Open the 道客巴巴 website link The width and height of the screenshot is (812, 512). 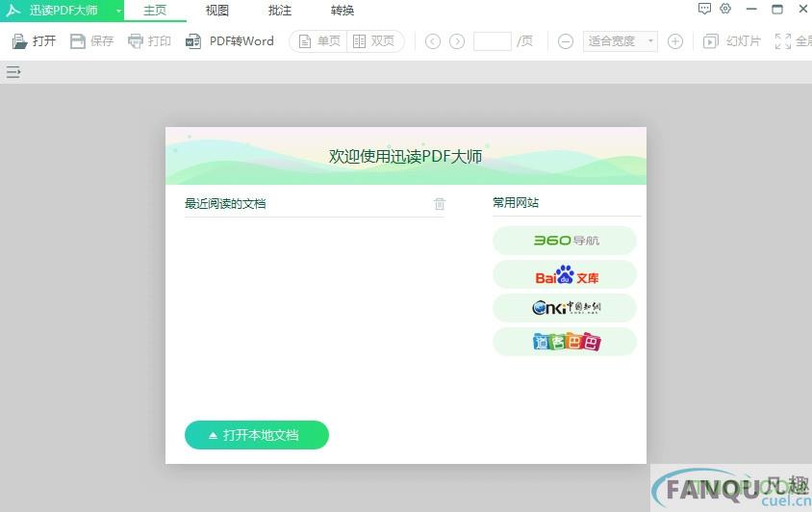(565, 342)
